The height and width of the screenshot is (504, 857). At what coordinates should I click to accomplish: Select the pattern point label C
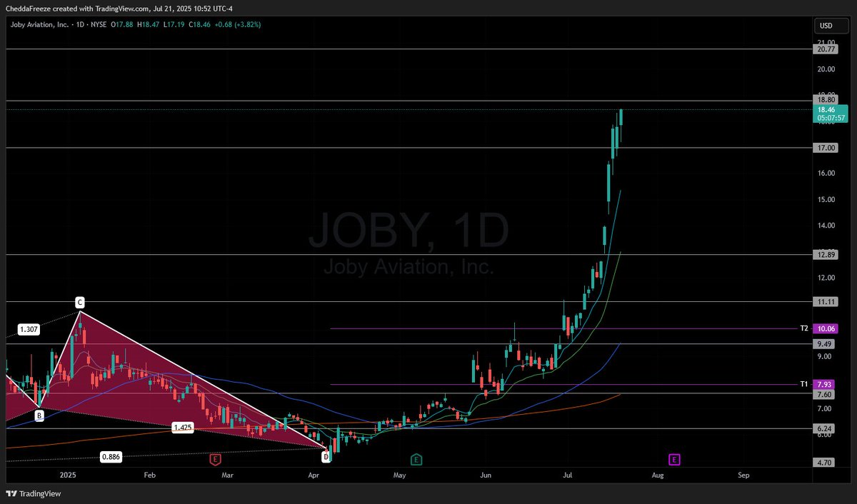[x=80, y=303]
